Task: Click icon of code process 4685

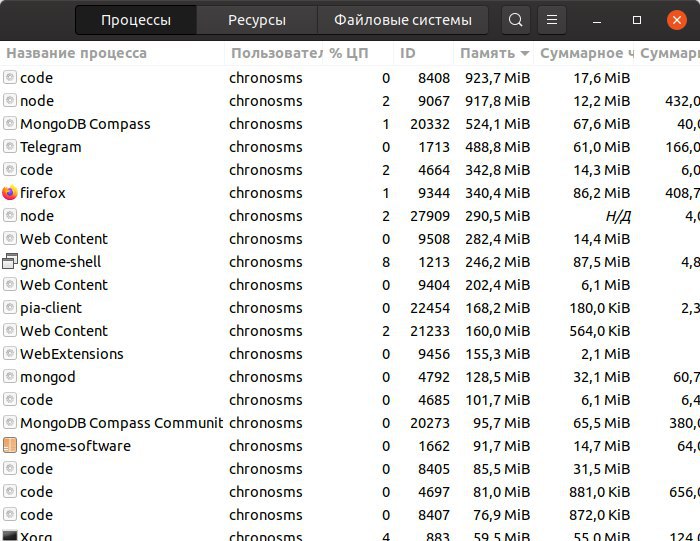Action: [x=10, y=400]
